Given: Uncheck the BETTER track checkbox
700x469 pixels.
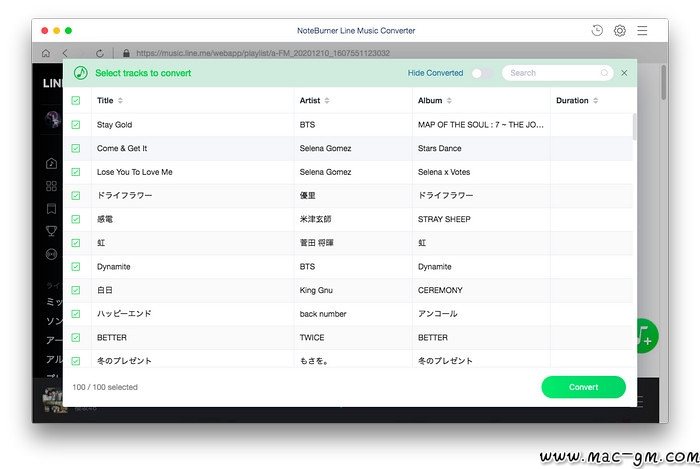Looking at the screenshot, I should pos(76,337).
